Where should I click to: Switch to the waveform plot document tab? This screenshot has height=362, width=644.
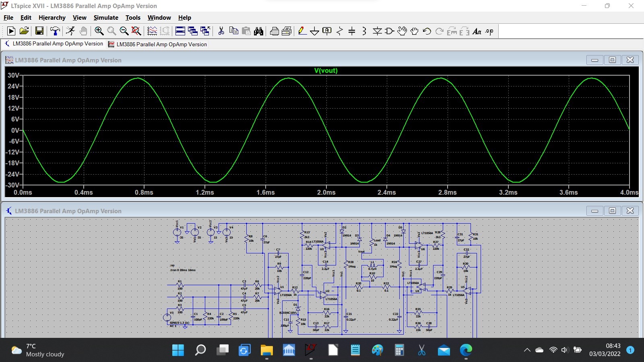157,44
